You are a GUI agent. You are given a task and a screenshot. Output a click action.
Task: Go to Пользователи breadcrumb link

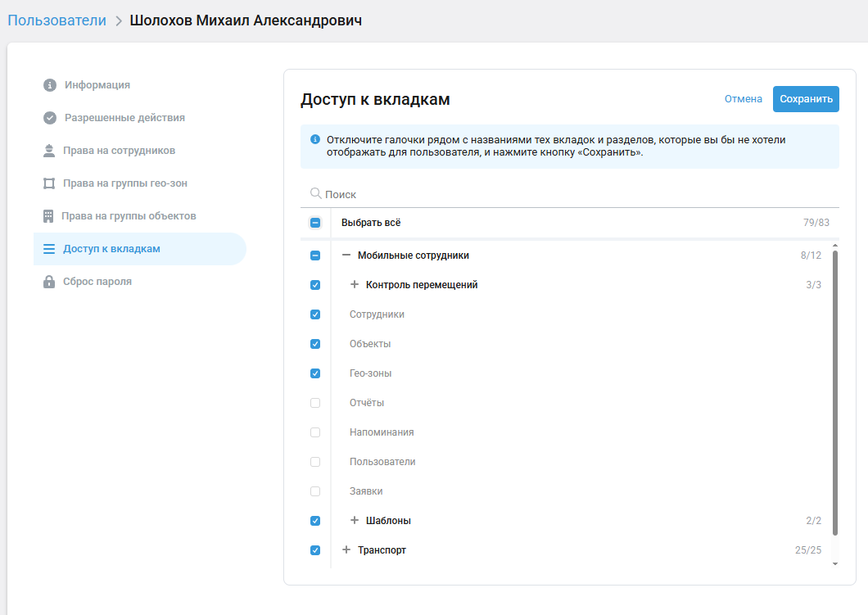(x=57, y=20)
